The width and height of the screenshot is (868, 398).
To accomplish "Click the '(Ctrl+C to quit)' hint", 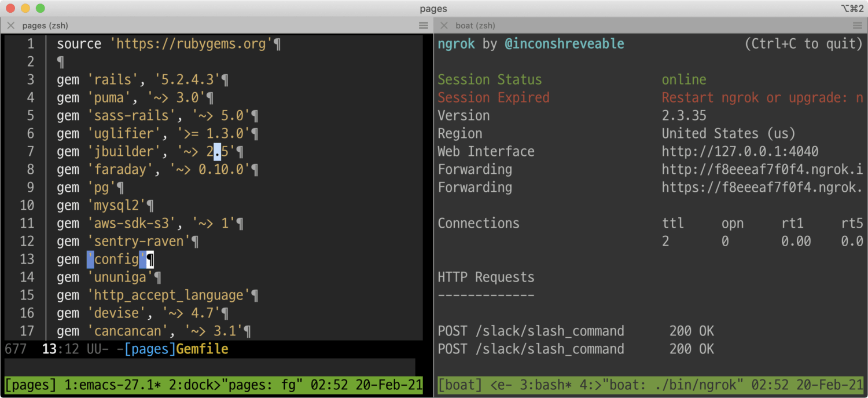I will pos(804,44).
